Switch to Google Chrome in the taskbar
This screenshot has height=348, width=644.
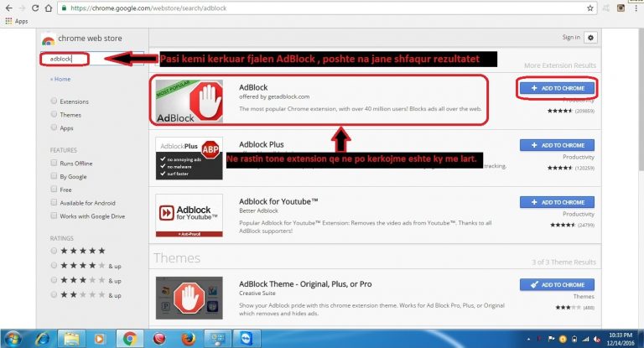[130, 339]
